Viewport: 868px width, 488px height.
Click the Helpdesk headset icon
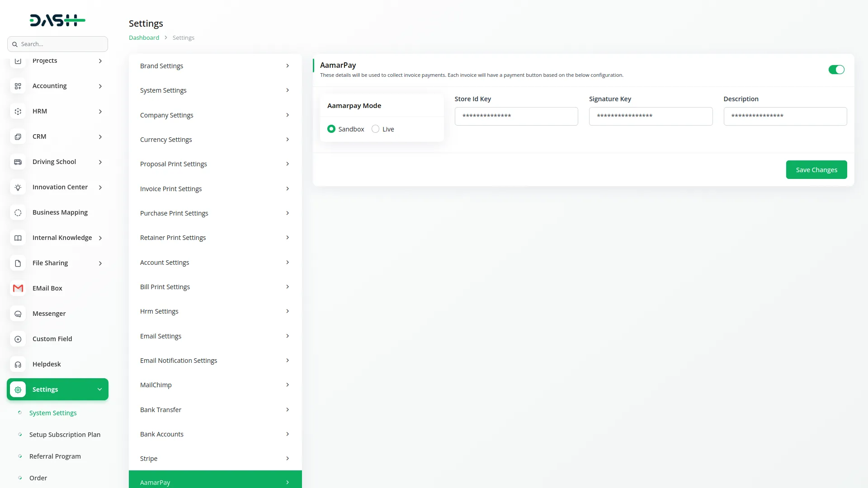[18, 364]
